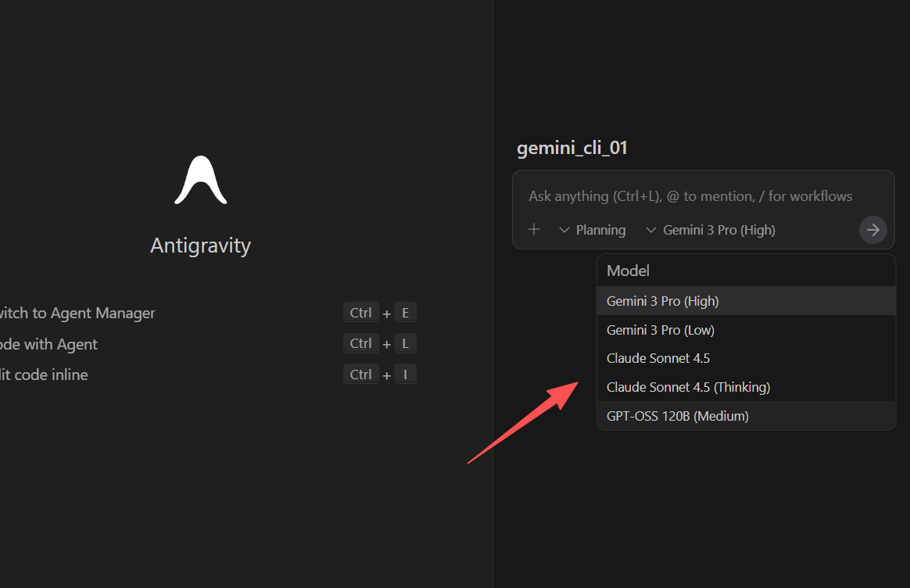Image resolution: width=910 pixels, height=588 pixels.
Task: Click the Antigravity wordmark text
Action: click(x=200, y=245)
